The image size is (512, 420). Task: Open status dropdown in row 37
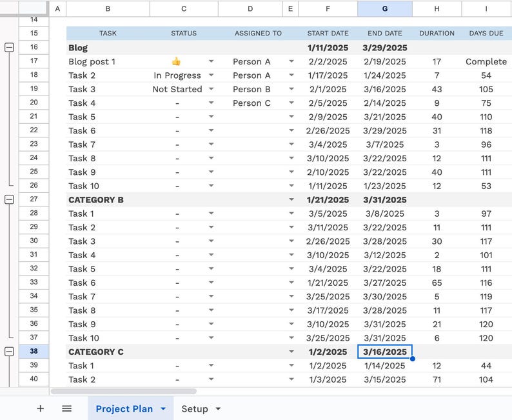tap(212, 337)
